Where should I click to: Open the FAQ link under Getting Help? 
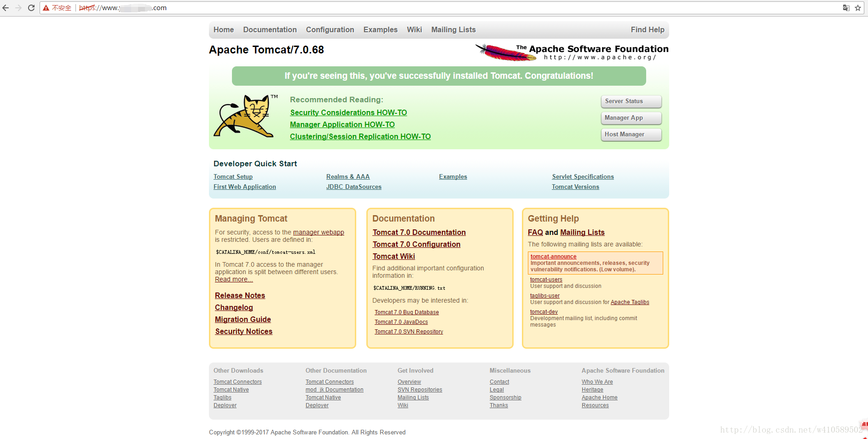pos(535,232)
